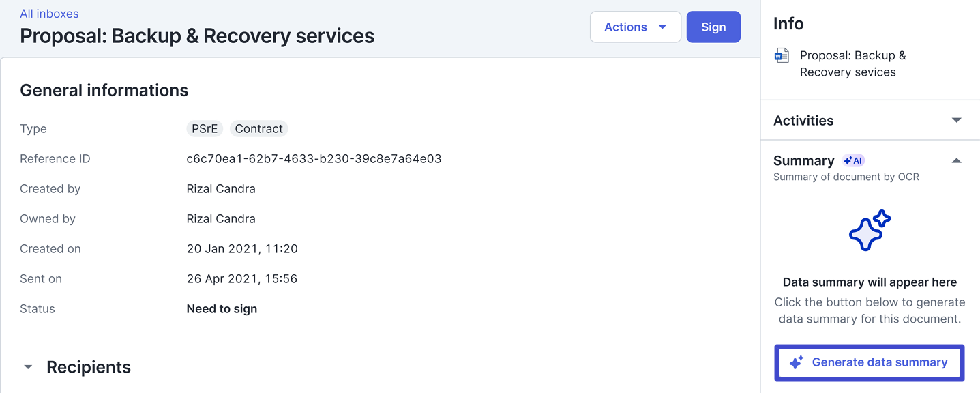Click sparkle icon inside Generate data summary
980x393 pixels.
(x=796, y=362)
